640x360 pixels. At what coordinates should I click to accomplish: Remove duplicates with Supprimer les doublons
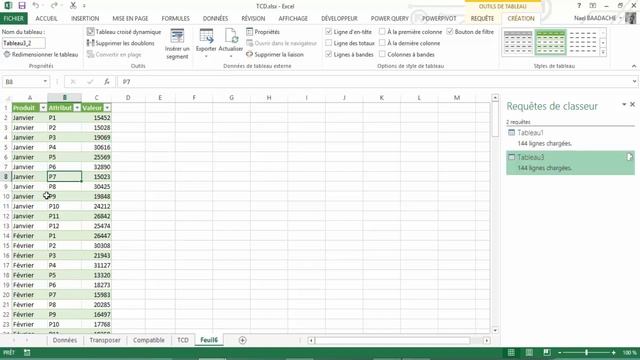(121, 43)
